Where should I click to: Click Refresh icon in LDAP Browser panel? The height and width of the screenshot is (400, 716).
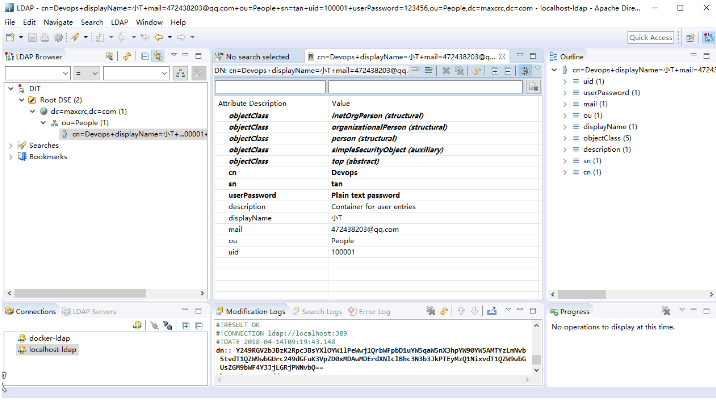click(x=127, y=56)
